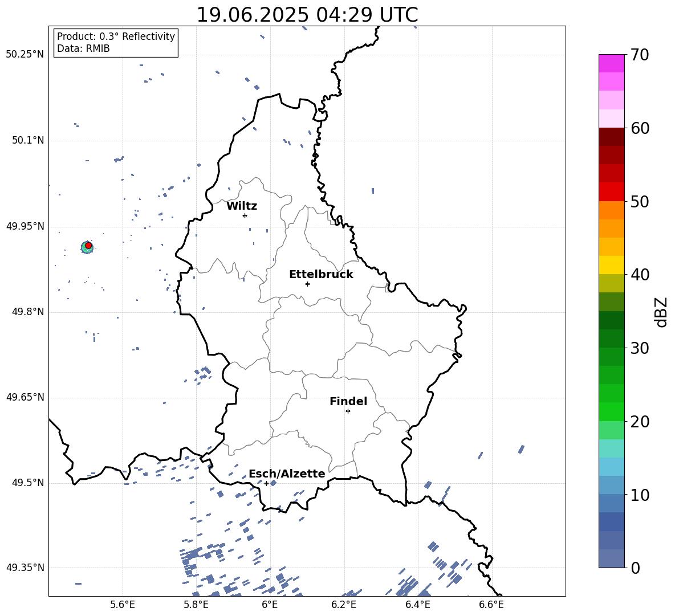
Task: Click the yellow colorbar segment near 40
Action: tap(611, 265)
